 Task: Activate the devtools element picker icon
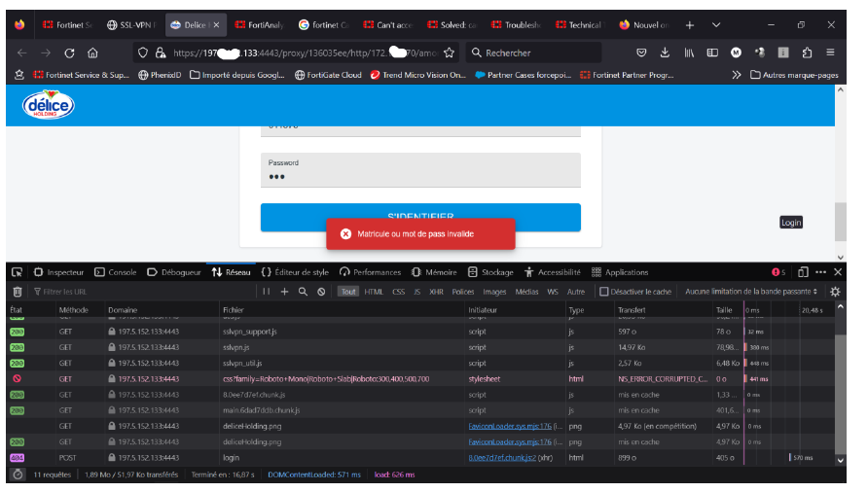point(18,272)
